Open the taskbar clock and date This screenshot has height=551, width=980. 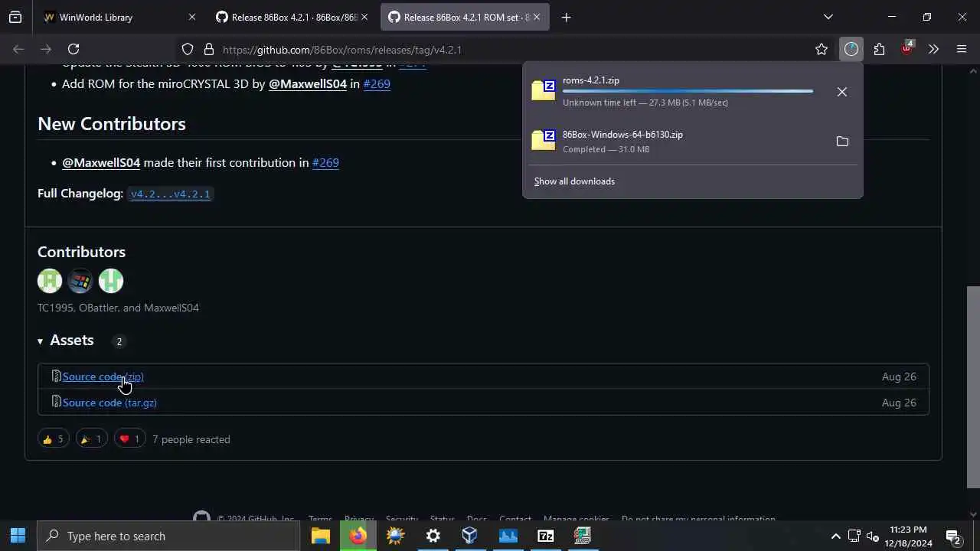tap(909, 536)
